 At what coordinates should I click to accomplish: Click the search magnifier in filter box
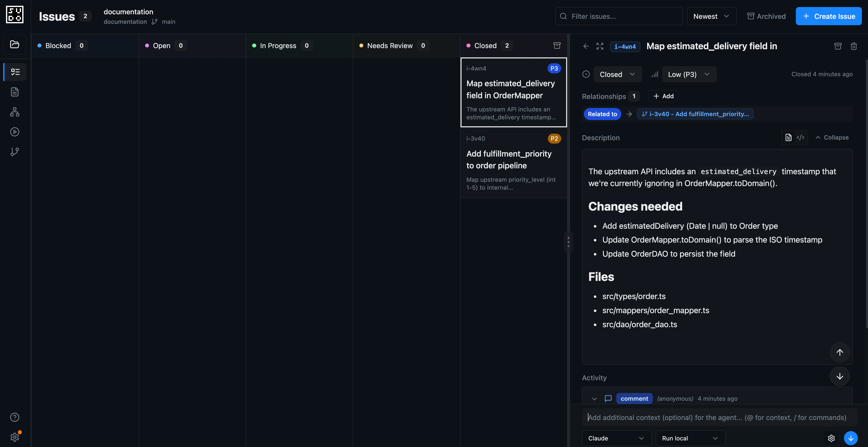563,16
